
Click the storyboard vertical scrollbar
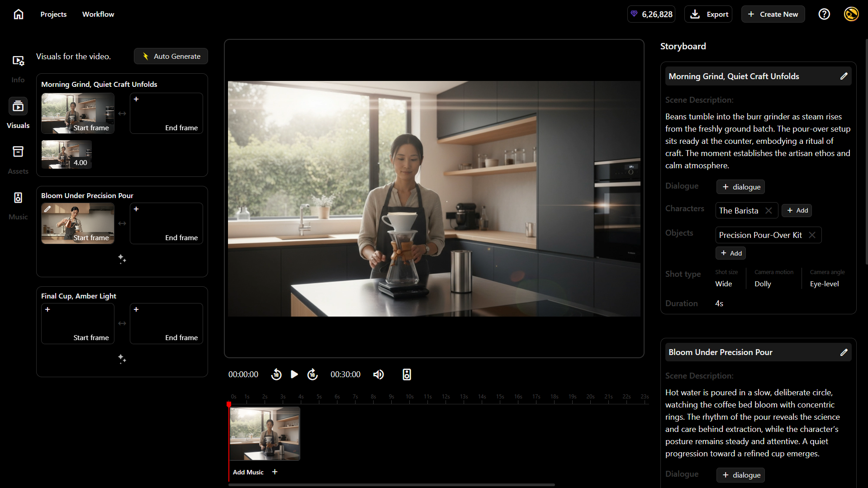click(866, 152)
